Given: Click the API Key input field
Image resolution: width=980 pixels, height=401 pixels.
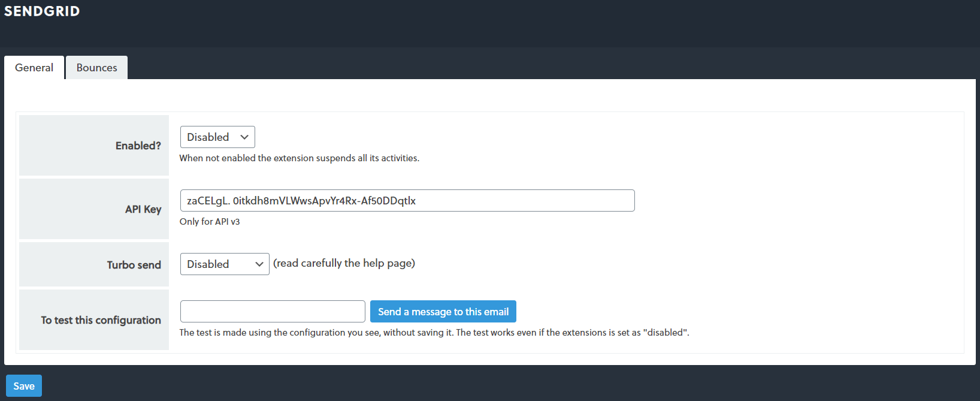Looking at the screenshot, I should pos(407,201).
